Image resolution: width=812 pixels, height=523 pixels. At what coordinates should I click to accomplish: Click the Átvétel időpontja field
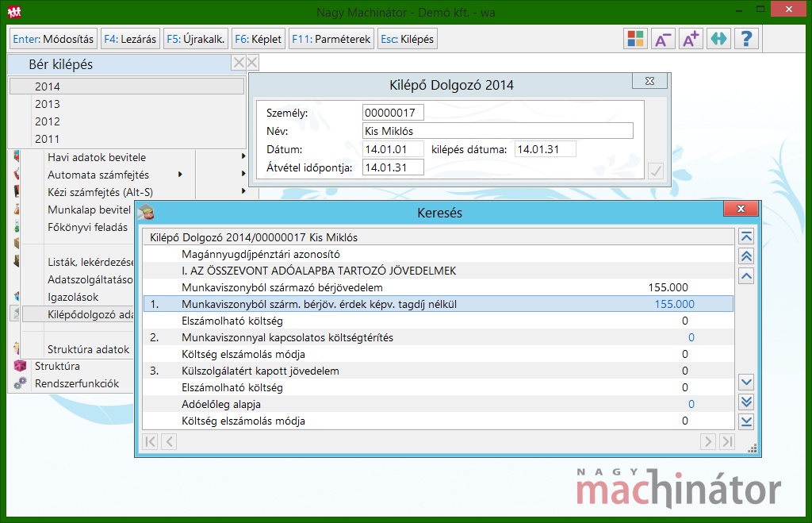393,167
